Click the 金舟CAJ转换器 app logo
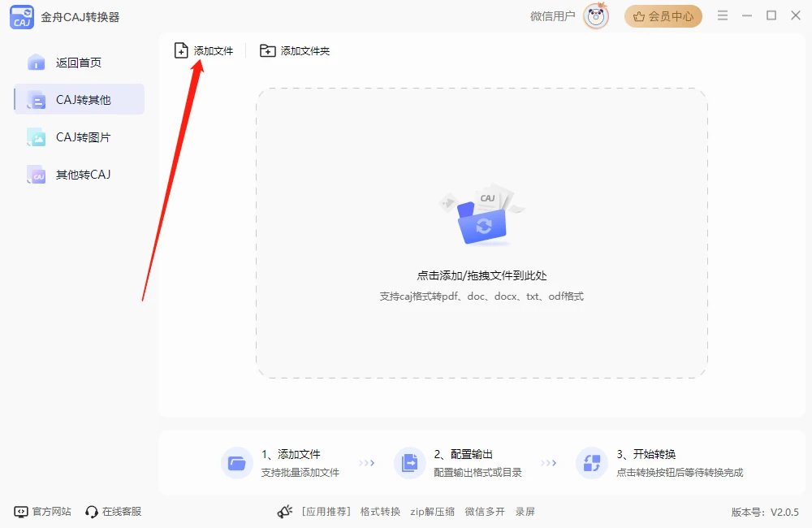Image resolution: width=812 pixels, height=528 pixels. tap(22, 17)
